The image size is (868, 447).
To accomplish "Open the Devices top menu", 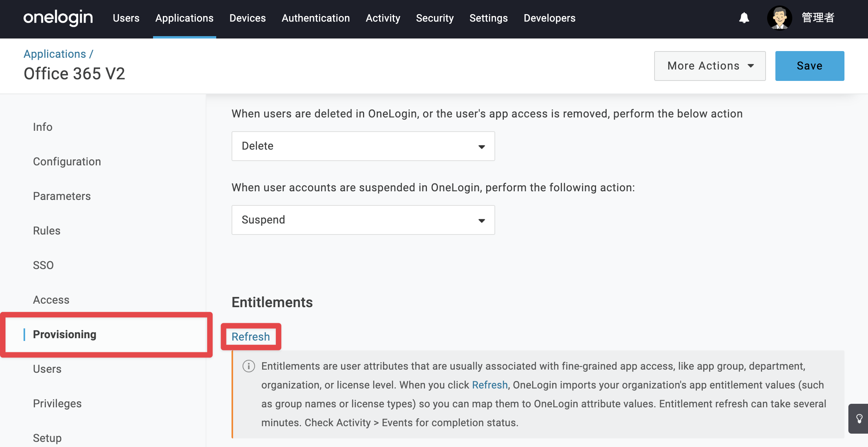I will pyautogui.click(x=248, y=18).
